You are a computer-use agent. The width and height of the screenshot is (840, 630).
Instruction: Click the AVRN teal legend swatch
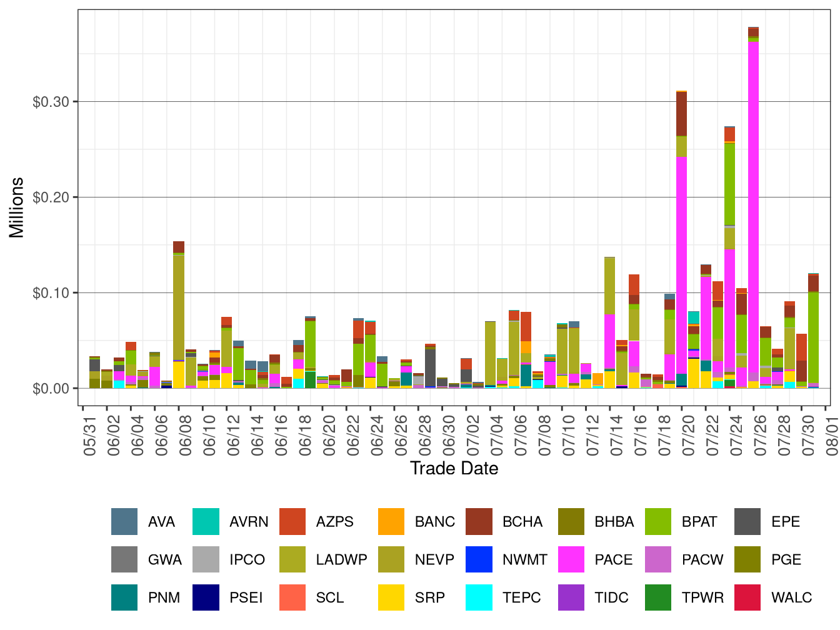(206, 522)
